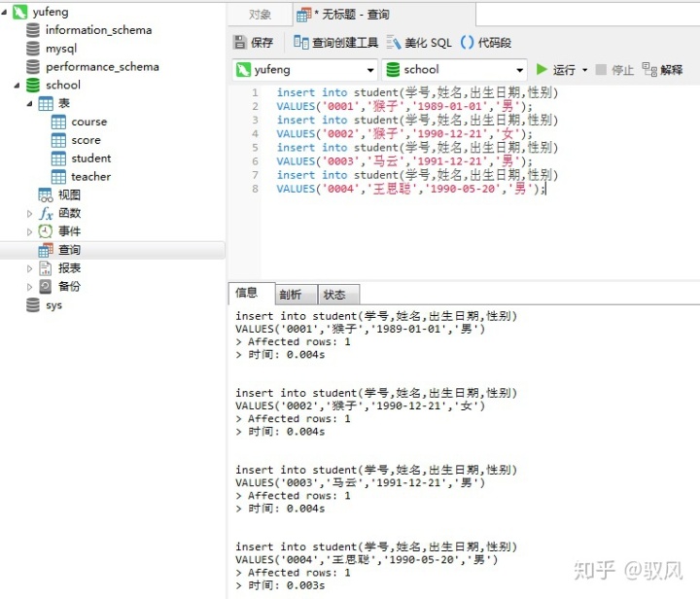Select the mysql database icon
This screenshot has height=599, width=700.
(x=33, y=49)
